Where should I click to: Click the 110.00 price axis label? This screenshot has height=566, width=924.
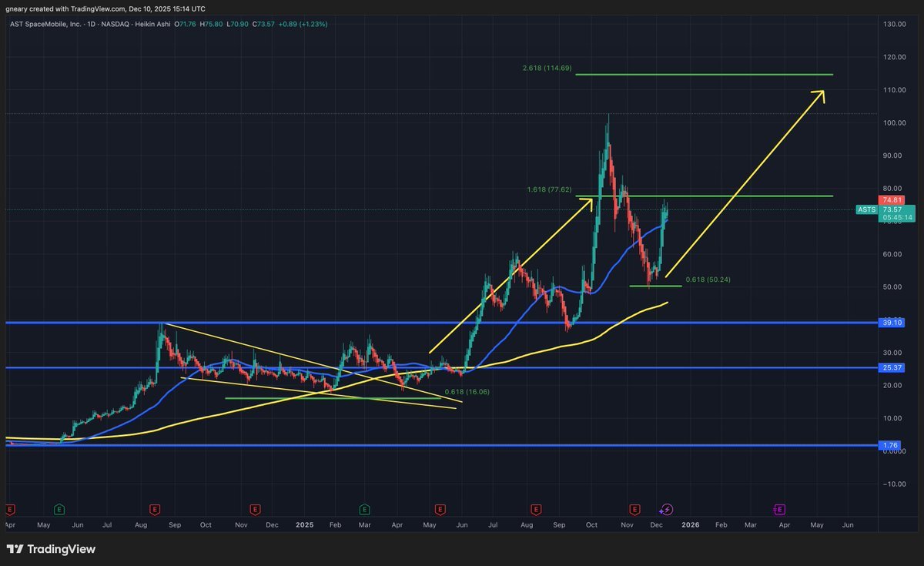coord(894,90)
